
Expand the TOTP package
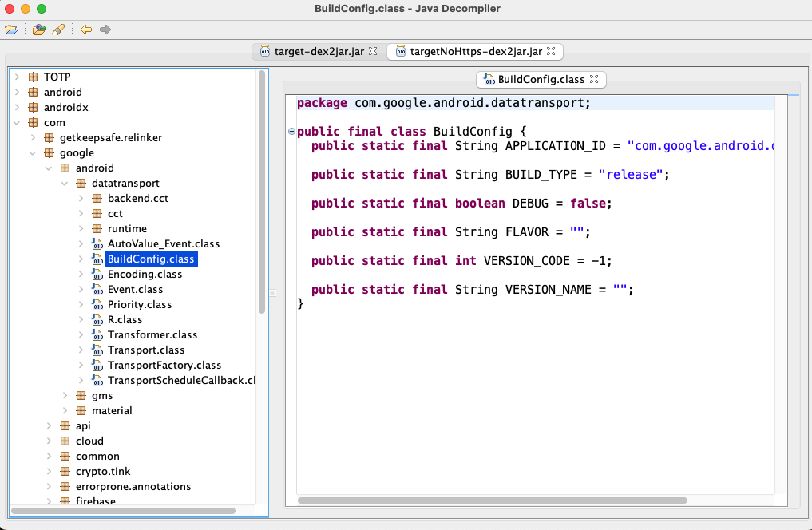(17, 77)
